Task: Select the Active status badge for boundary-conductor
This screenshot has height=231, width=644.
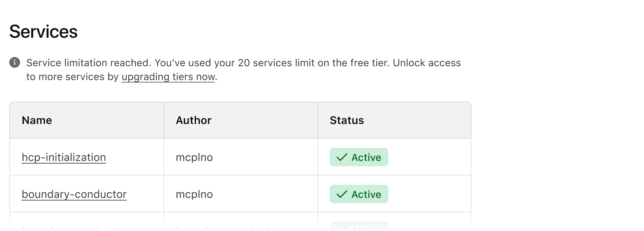Action: tap(359, 194)
